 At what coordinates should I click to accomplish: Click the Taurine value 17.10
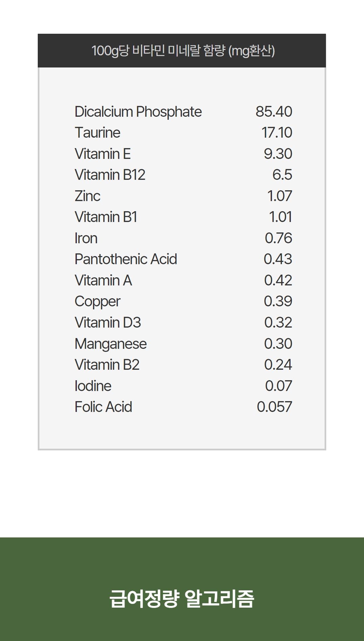277,133
